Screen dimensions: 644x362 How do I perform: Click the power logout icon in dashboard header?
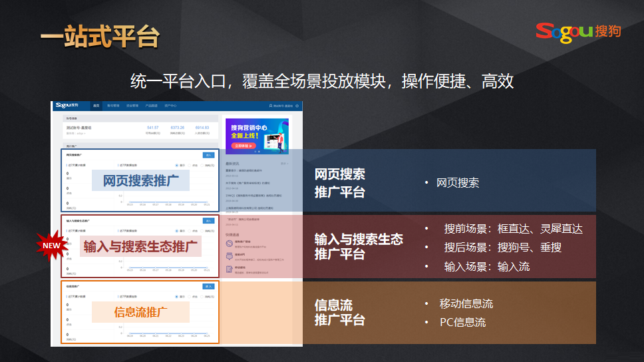click(x=297, y=106)
